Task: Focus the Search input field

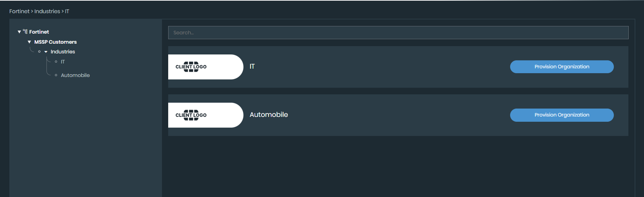Action: tap(398, 32)
